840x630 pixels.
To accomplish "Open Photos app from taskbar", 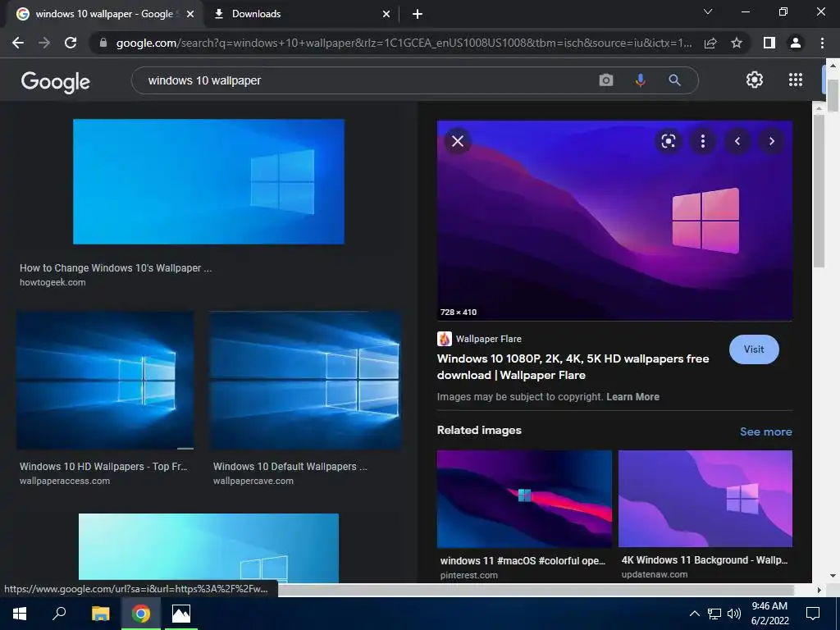I will [x=181, y=614].
